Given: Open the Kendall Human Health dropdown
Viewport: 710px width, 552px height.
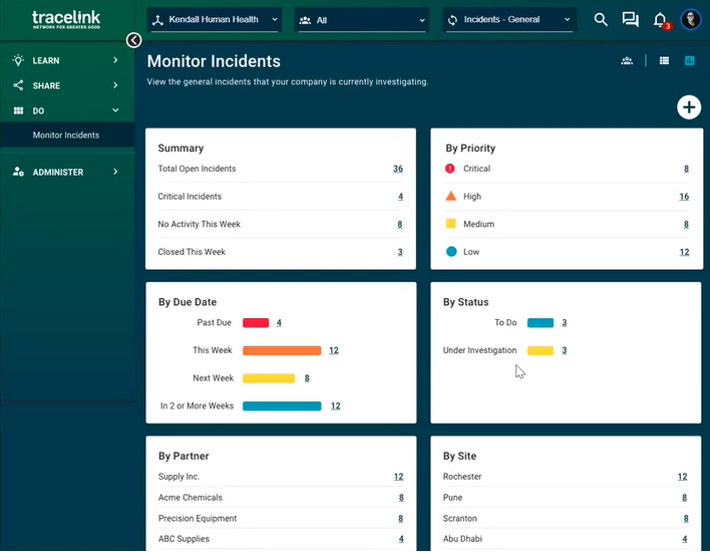Looking at the screenshot, I should (x=214, y=20).
